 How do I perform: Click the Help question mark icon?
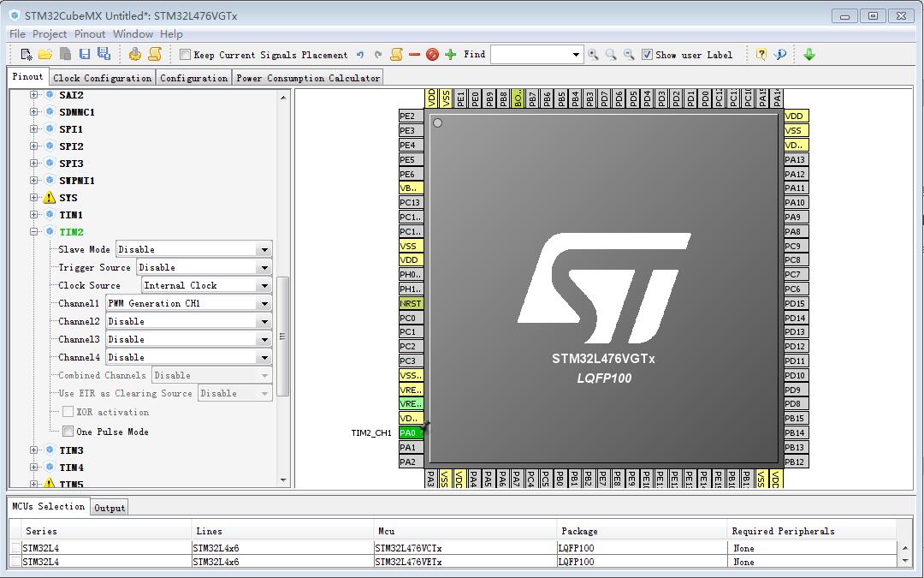[761, 55]
